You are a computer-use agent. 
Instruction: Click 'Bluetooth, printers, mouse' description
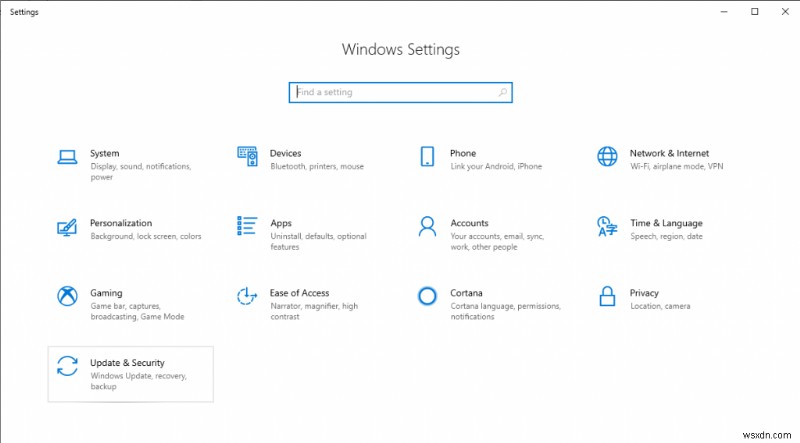pyautogui.click(x=317, y=166)
